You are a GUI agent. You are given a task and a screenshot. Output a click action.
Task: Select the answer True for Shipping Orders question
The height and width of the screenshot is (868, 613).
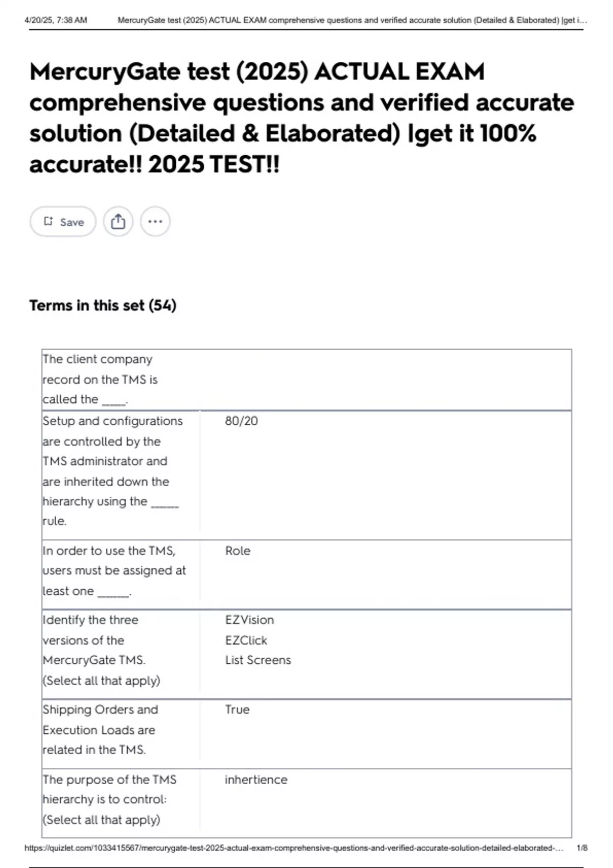click(x=237, y=709)
